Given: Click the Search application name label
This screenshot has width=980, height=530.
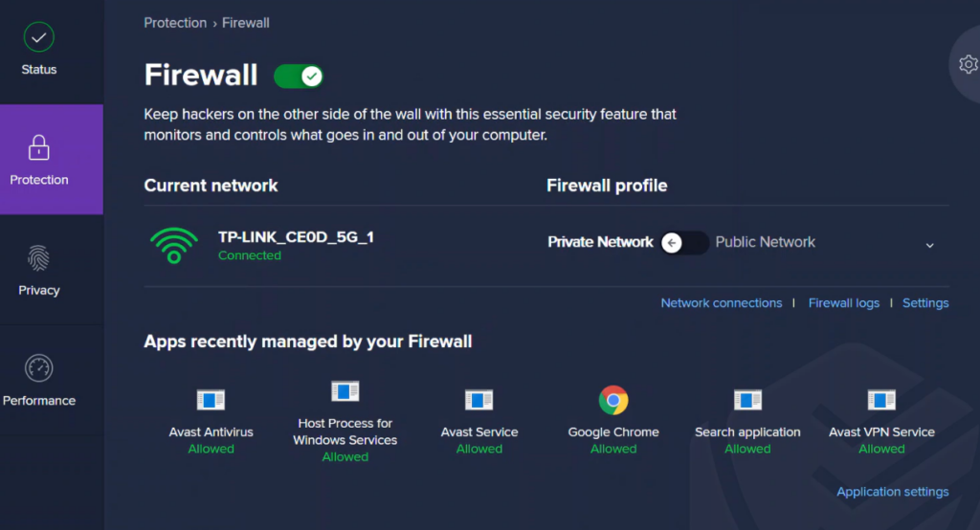Looking at the screenshot, I should [747, 431].
